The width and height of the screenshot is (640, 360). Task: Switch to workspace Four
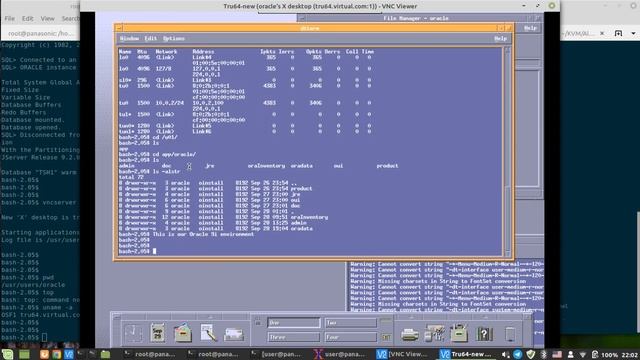pyautogui.click(x=351, y=337)
